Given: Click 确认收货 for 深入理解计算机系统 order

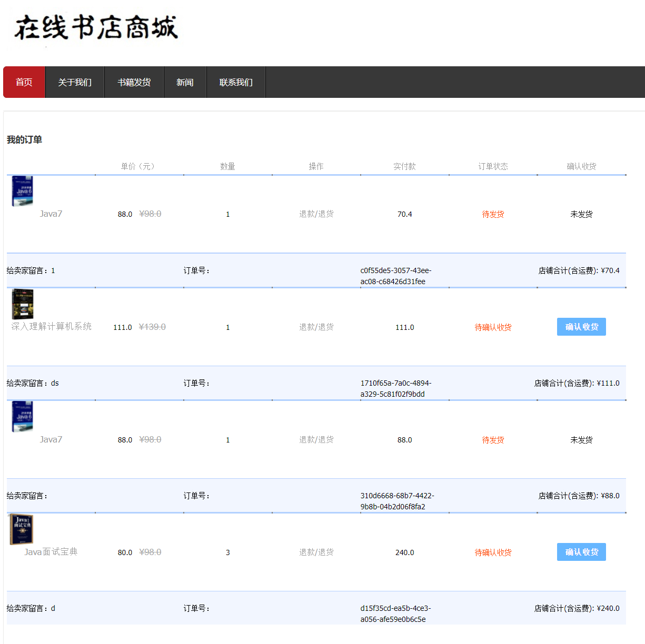Looking at the screenshot, I should click(x=581, y=327).
